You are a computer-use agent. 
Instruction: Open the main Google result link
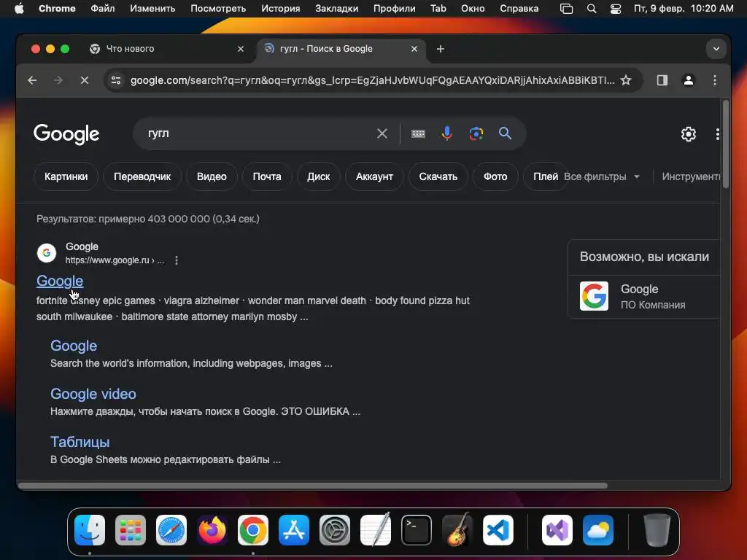pos(60,281)
